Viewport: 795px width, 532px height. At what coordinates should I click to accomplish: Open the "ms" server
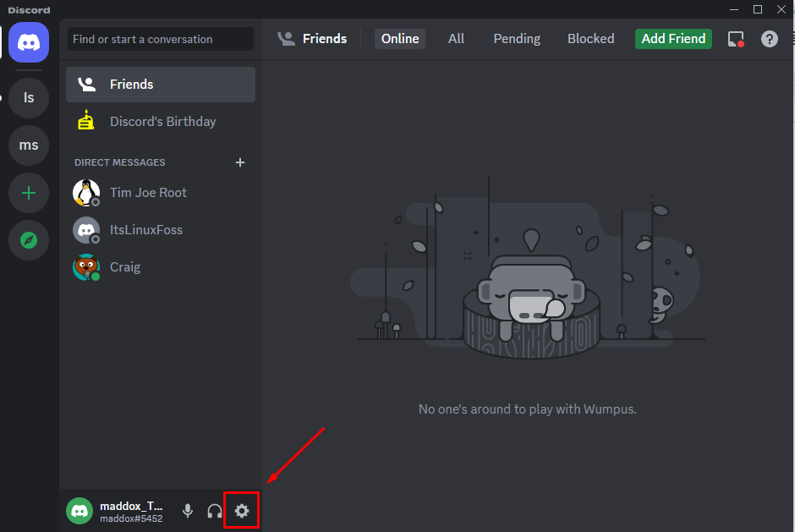coord(29,145)
